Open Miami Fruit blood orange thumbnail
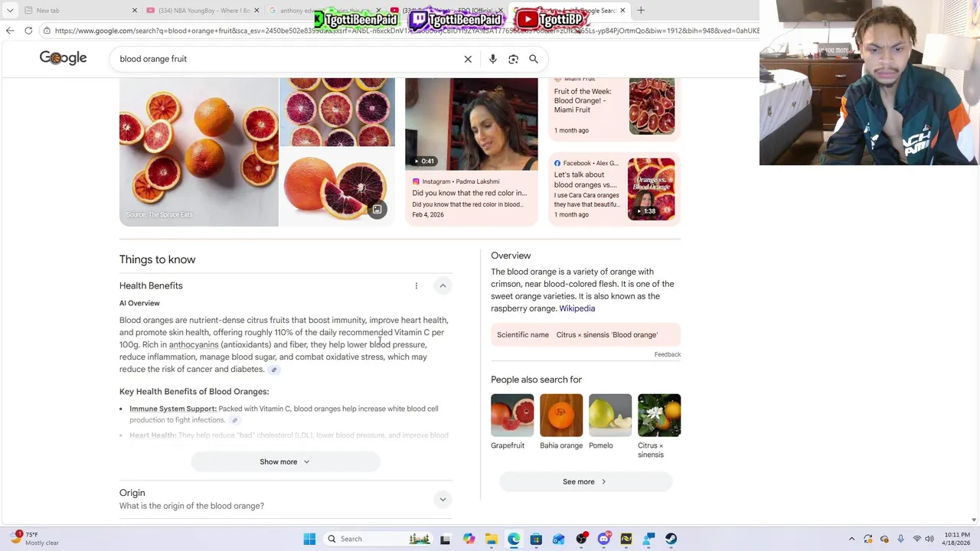This screenshot has height=551, width=980. pyautogui.click(x=652, y=106)
